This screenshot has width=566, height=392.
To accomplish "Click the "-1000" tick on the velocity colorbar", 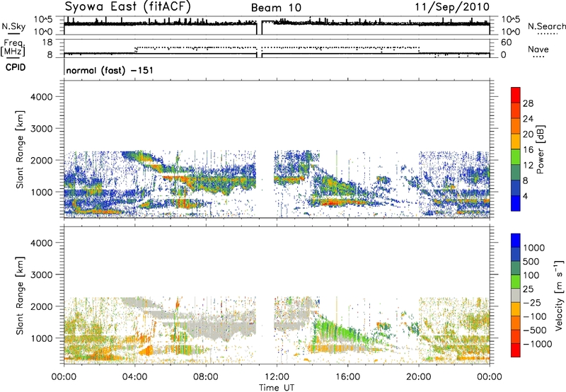I will pos(537,344).
